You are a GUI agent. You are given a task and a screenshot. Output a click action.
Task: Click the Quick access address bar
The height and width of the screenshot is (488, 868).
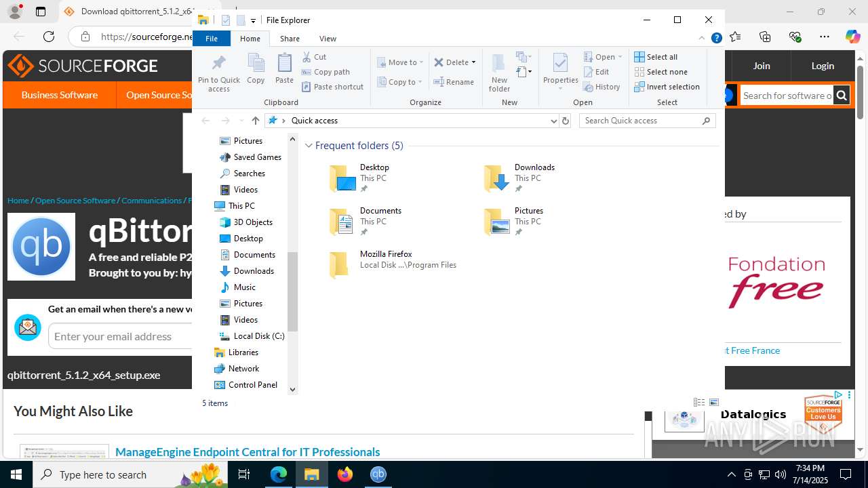coord(408,121)
